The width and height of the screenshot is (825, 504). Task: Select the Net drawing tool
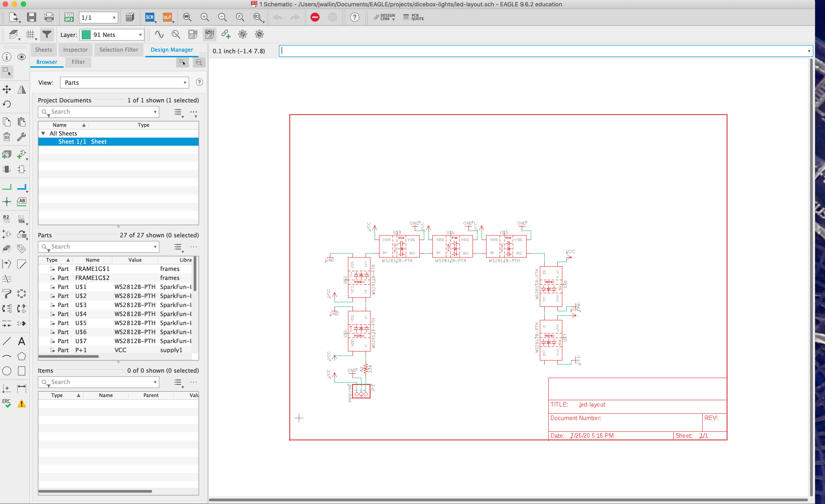pos(7,187)
